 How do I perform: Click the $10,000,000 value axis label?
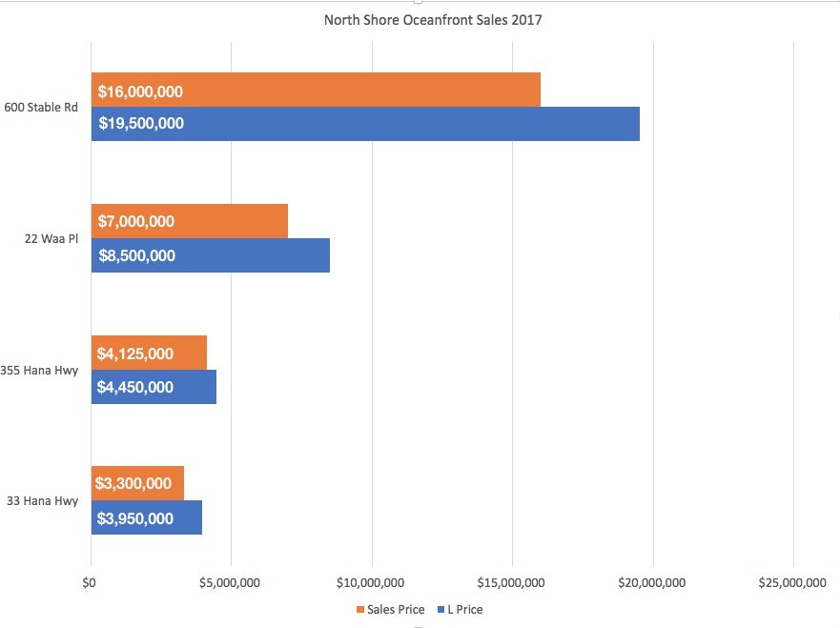point(372,582)
